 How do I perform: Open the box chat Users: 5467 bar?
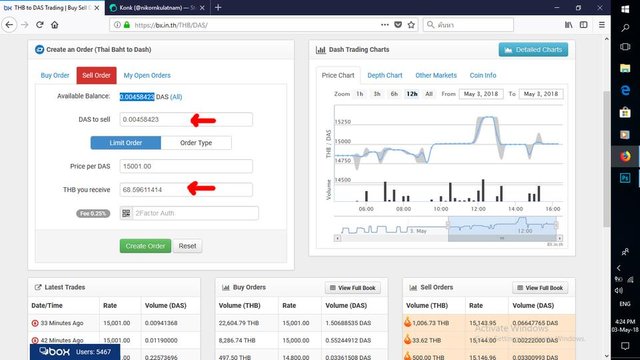(x=75, y=352)
